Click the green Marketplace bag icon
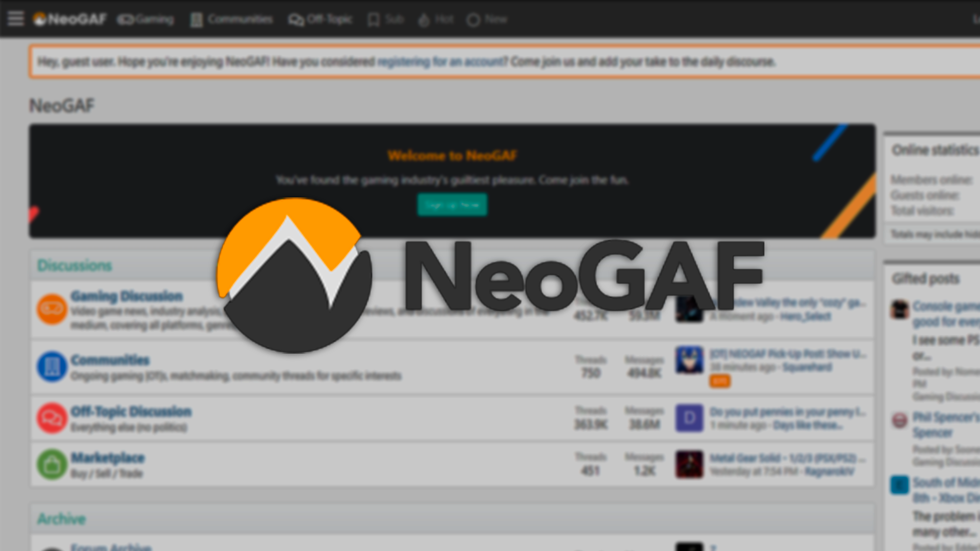Viewport: 980px width, 551px height. point(52,464)
